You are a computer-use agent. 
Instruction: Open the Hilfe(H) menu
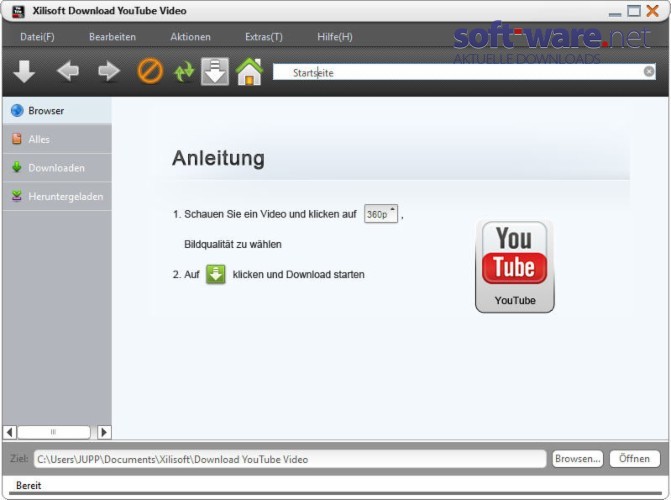(335, 37)
